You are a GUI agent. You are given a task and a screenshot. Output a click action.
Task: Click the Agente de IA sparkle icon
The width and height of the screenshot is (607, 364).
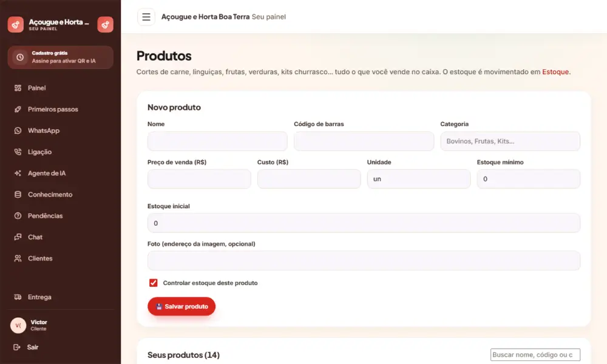tap(18, 174)
